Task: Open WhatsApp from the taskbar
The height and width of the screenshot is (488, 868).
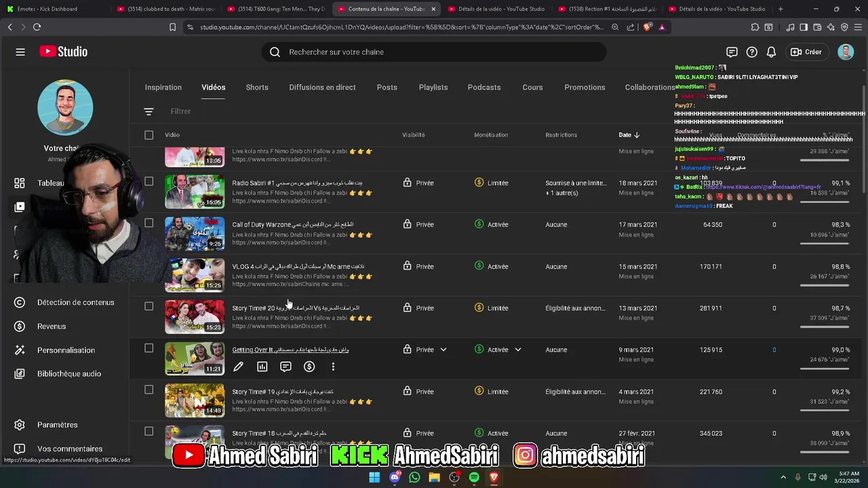Action: click(x=414, y=477)
